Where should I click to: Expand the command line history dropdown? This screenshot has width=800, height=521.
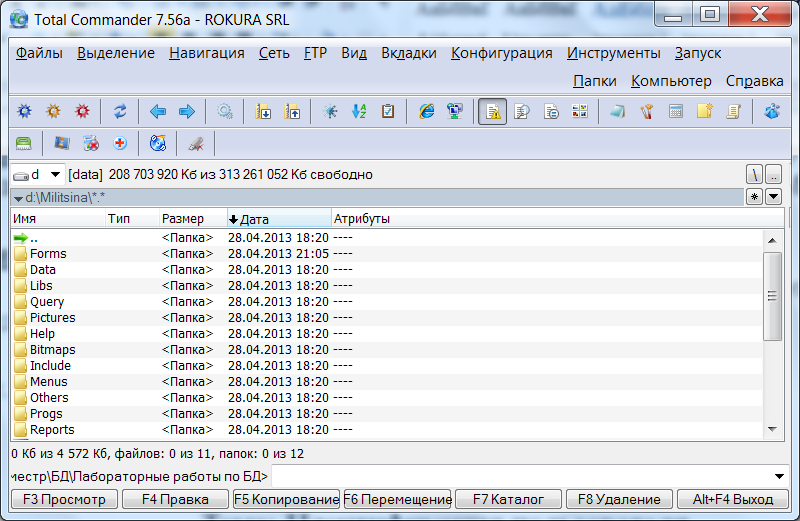click(x=779, y=477)
